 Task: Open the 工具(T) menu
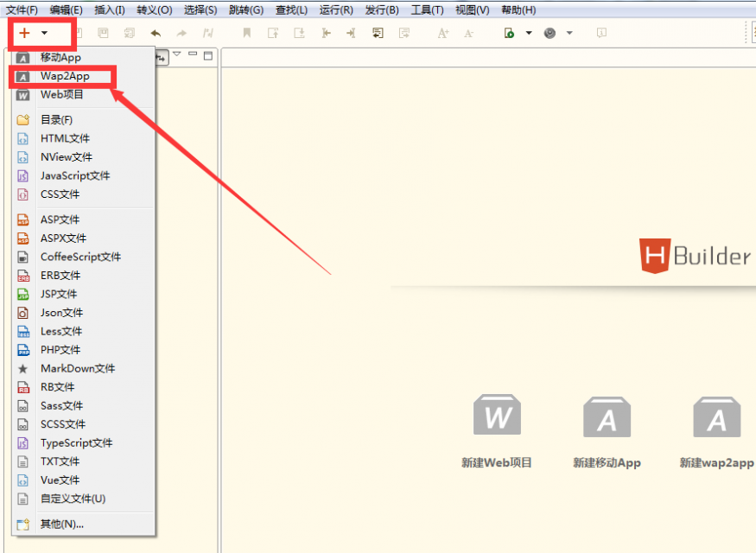point(427,10)
